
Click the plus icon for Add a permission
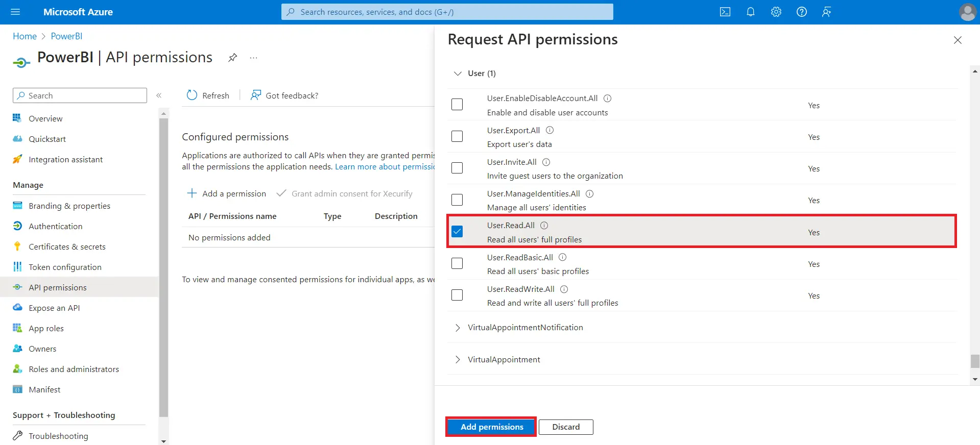pyautogui.click(x=192, y=193)
